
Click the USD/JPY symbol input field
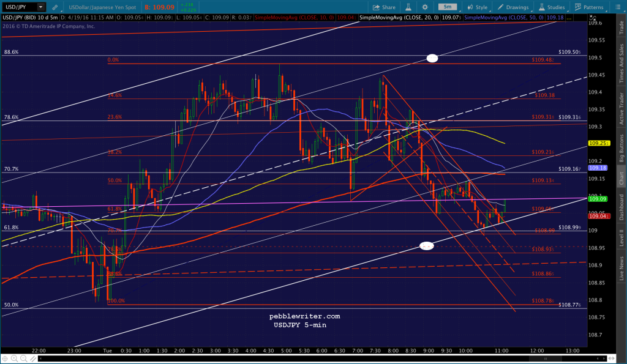[20, 7]
